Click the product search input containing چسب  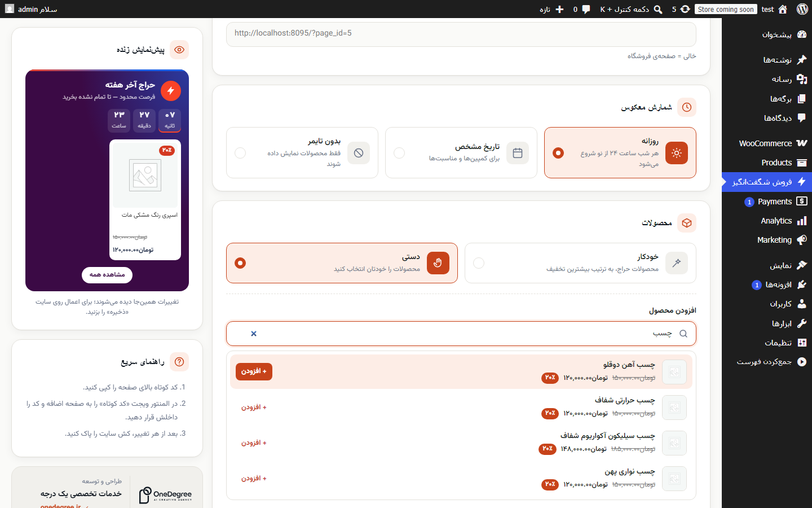pos(461,334)
